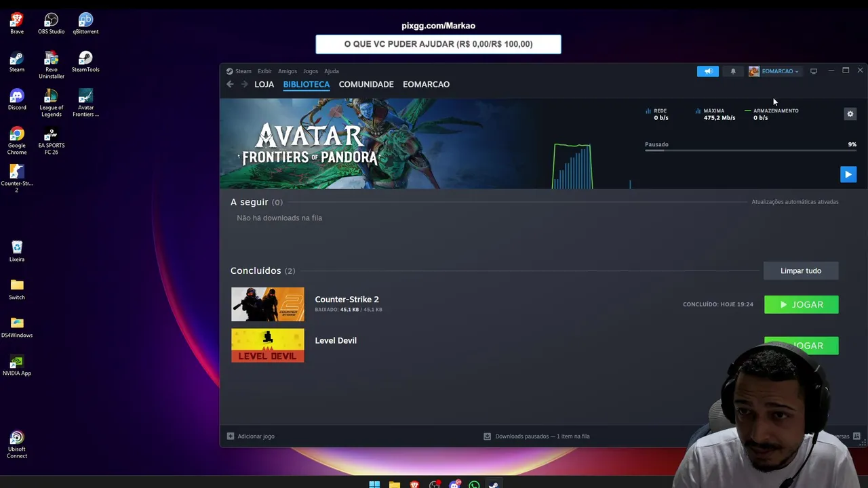The height and width of the screenshot is (488, 868).
Task: Open File Explorer from taskbar
Action: click(x=395, y=485)
